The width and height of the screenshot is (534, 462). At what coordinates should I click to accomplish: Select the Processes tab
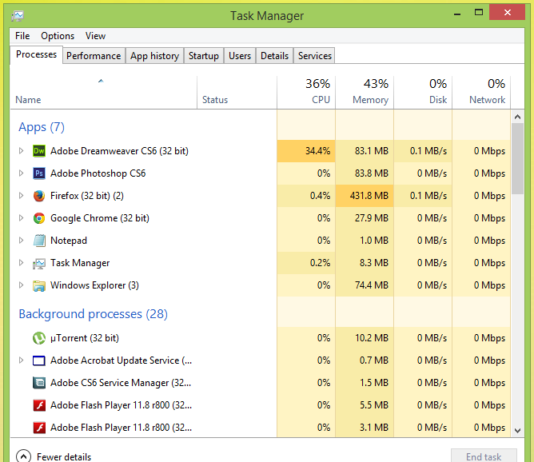tap(36, 54)
